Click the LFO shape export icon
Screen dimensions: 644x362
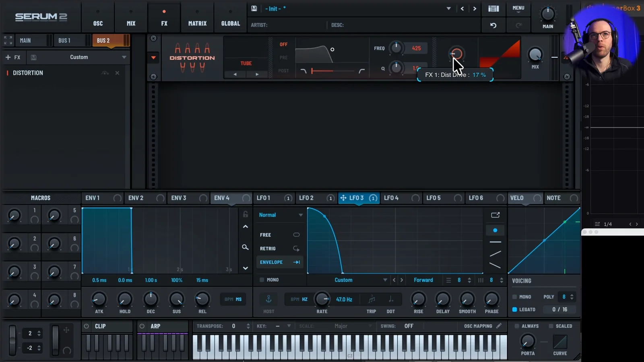495,215
